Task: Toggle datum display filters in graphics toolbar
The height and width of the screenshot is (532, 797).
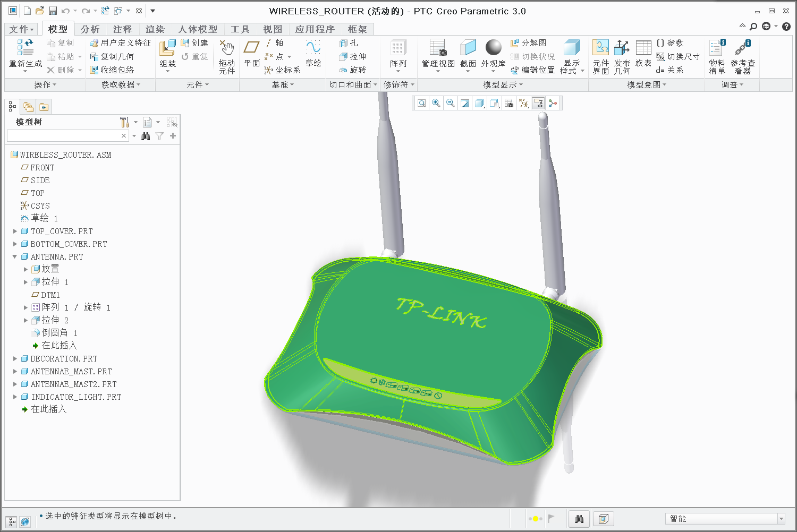Action: pos(524,103)
